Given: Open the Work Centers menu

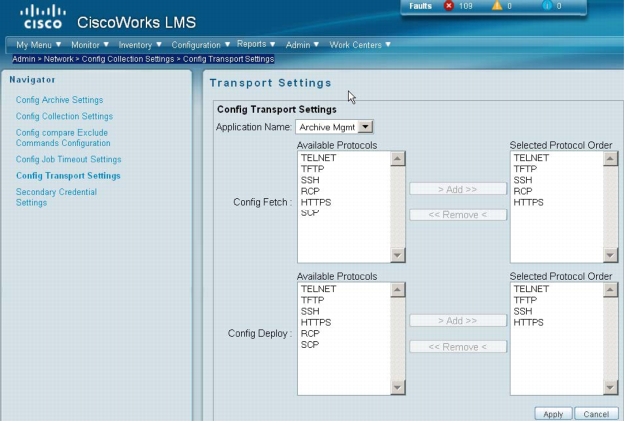Looking at the screenshot, I should 360,45.
